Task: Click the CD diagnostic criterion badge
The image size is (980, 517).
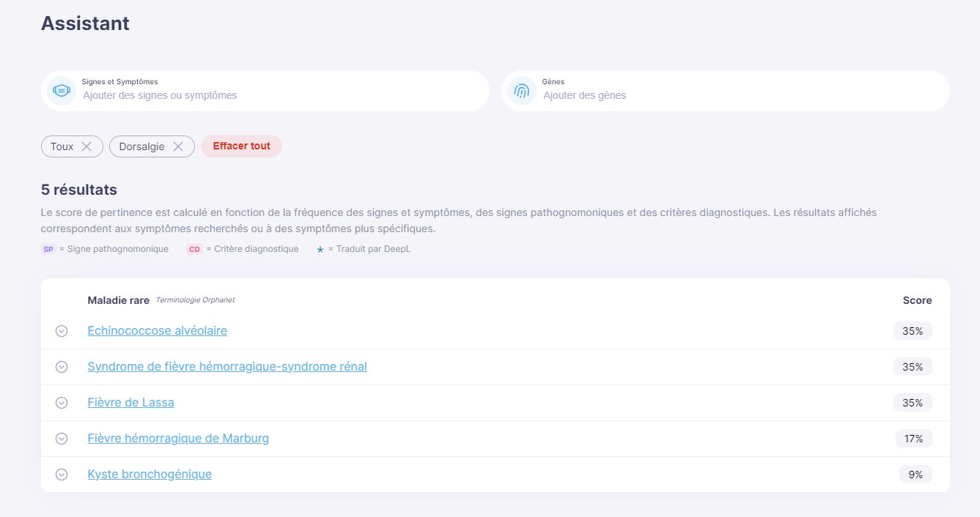Action: click(x=194, y=249)
